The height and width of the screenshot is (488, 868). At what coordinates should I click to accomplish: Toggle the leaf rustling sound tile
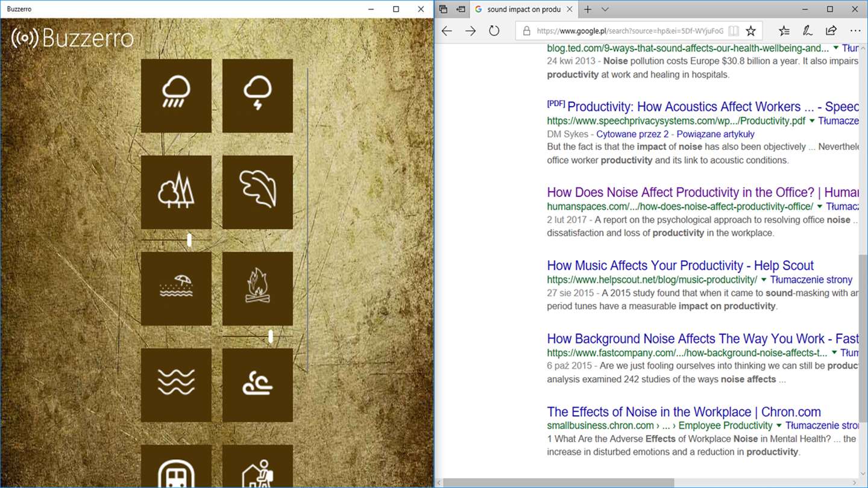(257, 192)
